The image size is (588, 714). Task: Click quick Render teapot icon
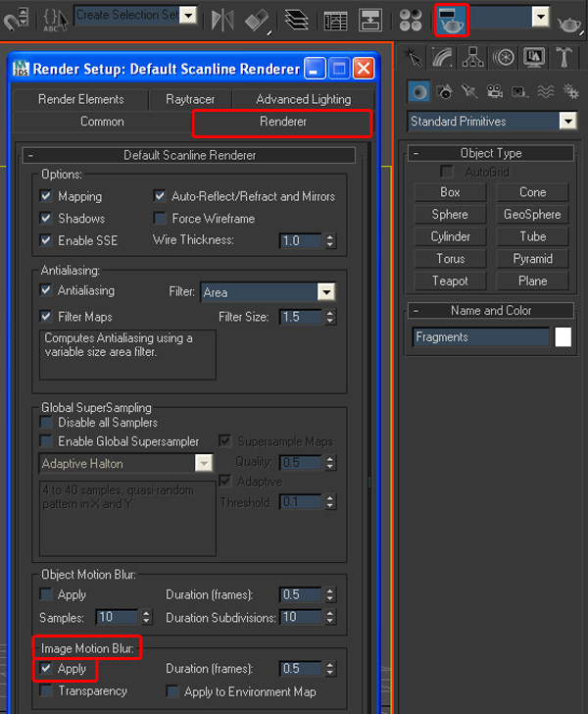click(569, 24)
